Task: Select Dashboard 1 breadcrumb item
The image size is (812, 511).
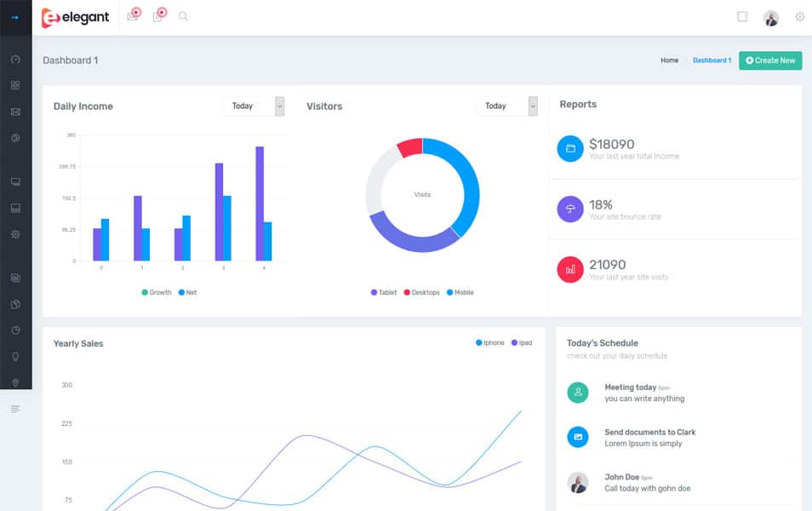Action: click(x=712, y=60)
